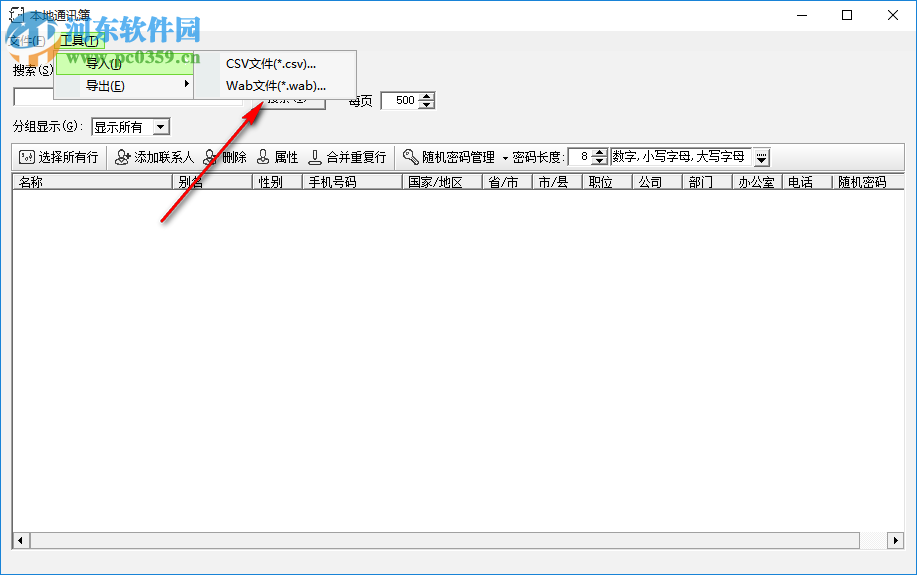917x575 pixels.
Task: Click 国家/地区 column header
Action: (442, 183)
